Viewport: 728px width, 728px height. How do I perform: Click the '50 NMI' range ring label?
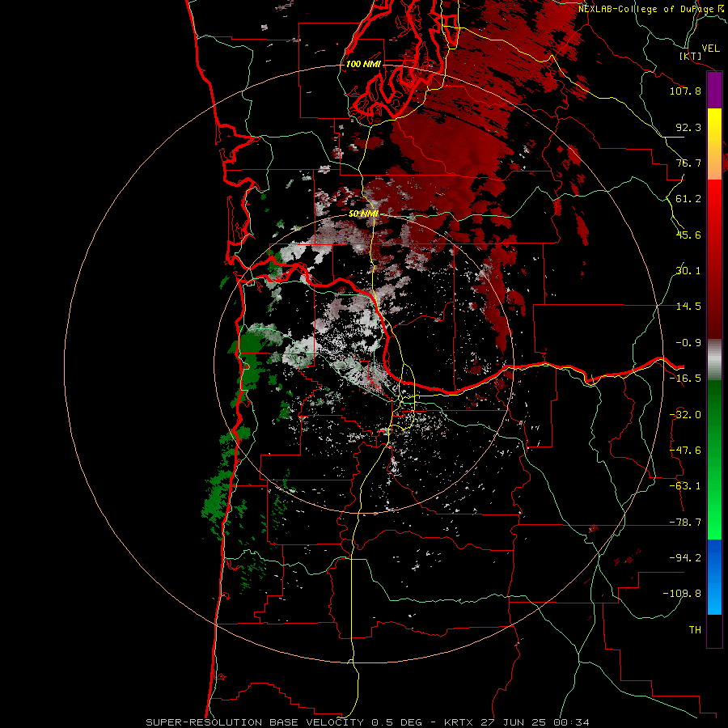click(363, 214)
